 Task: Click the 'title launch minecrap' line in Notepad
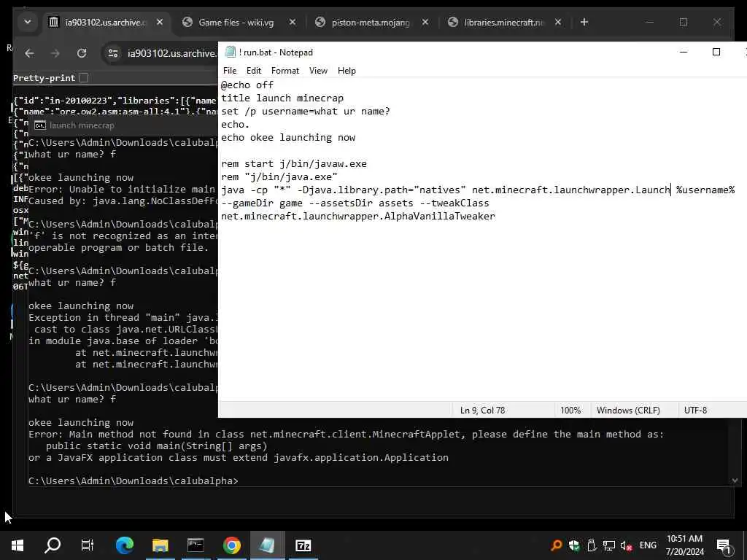pos(282,98)
